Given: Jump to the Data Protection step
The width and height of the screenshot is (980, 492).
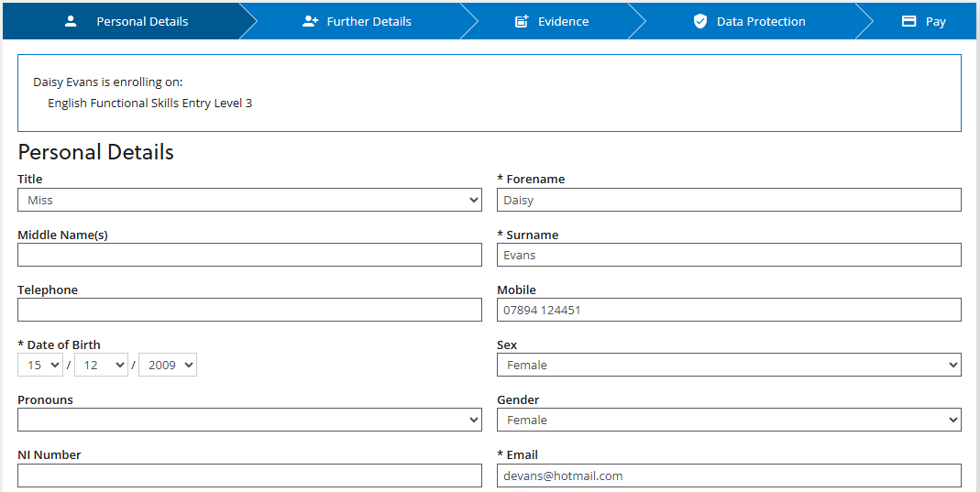Looking at the screenshot, I should tap(761, 21).
